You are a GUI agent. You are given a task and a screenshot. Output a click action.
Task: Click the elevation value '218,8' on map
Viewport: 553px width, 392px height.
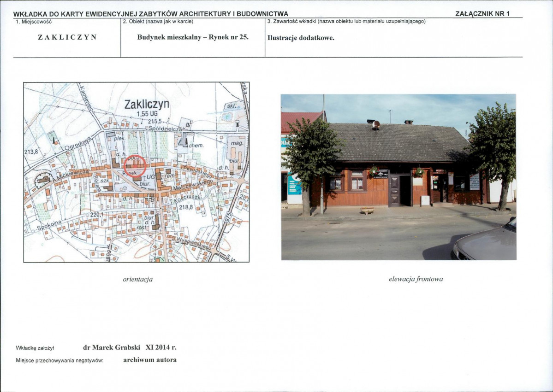pyautogui.click(x=186, y=208)
